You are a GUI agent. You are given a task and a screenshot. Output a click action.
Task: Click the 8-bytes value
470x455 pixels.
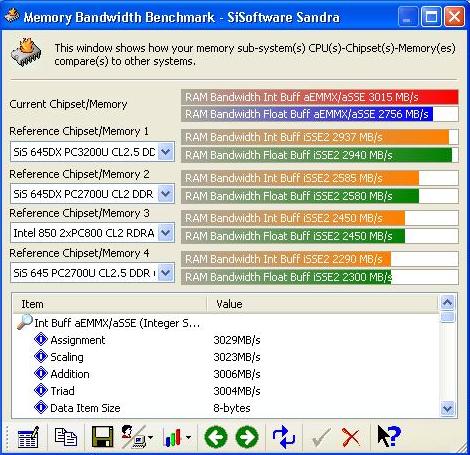(232, 408)
